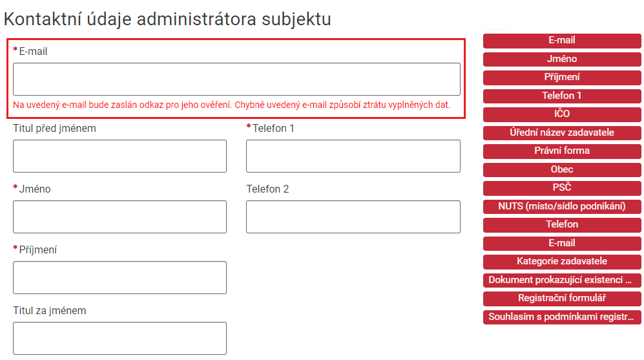Click the Registrační formulář button

[562, 299]
